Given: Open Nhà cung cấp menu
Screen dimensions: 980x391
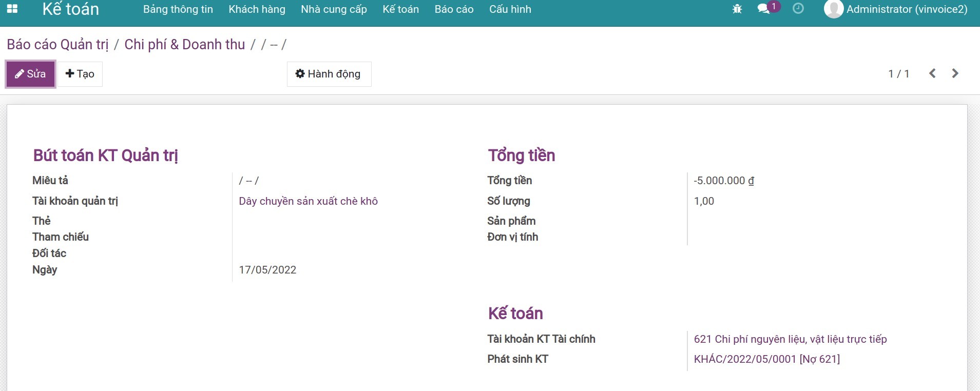Looking at the screenshot, I should coord(334,9).
